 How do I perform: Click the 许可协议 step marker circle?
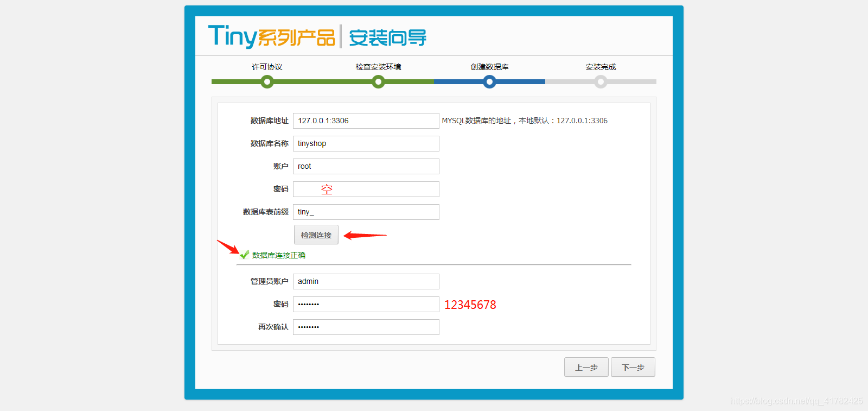click(x=267, y=82)
